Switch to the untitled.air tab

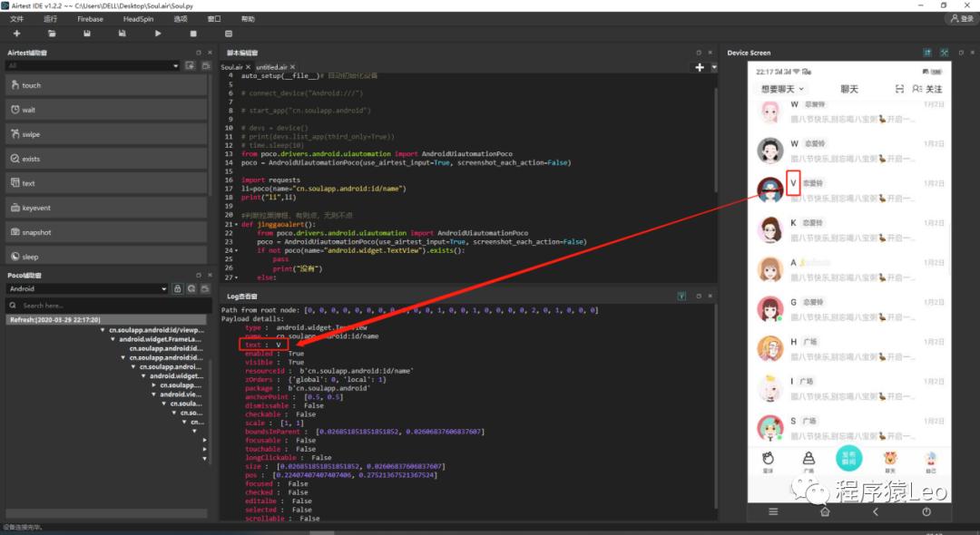[272, 66]
